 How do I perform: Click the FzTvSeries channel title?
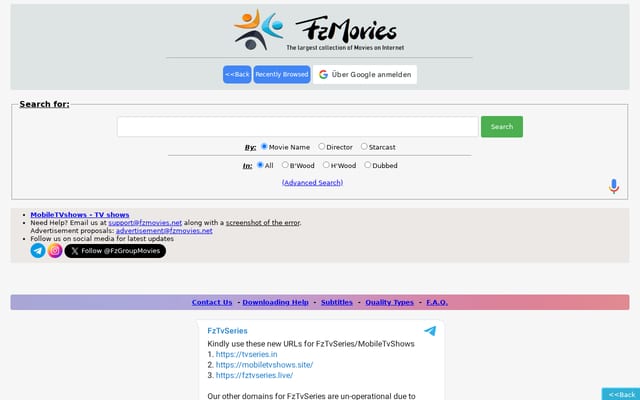(227, 331)
